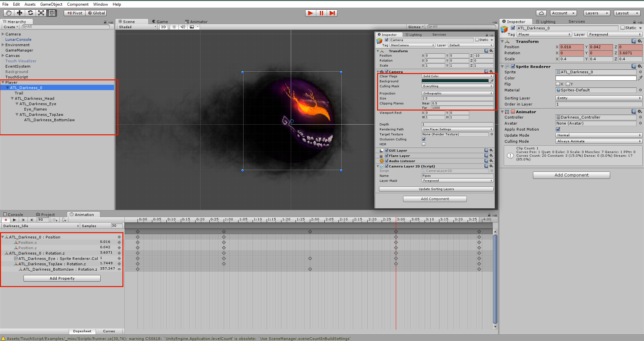This screenshot has height=341, width=644.
Task: Enable the HDR checkbox in the Camera inspector
Action: click(424, 144)
